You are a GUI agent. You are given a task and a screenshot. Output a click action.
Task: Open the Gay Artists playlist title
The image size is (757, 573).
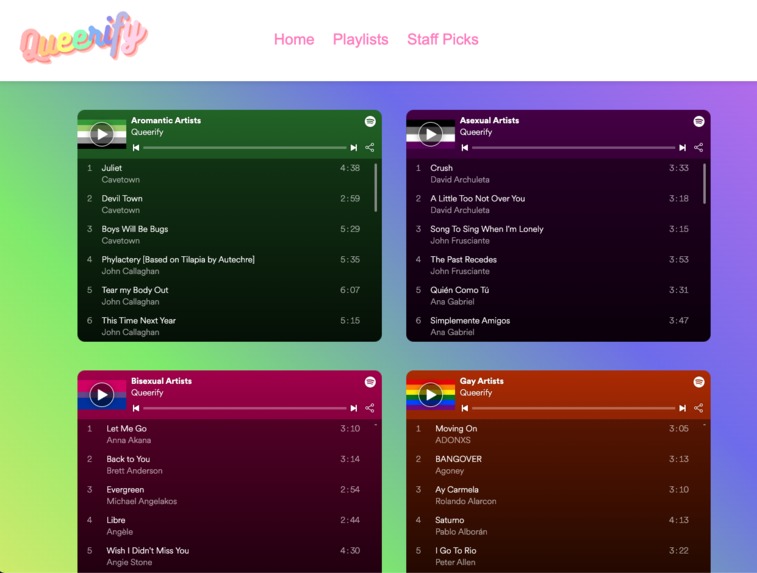coord(481,381)
